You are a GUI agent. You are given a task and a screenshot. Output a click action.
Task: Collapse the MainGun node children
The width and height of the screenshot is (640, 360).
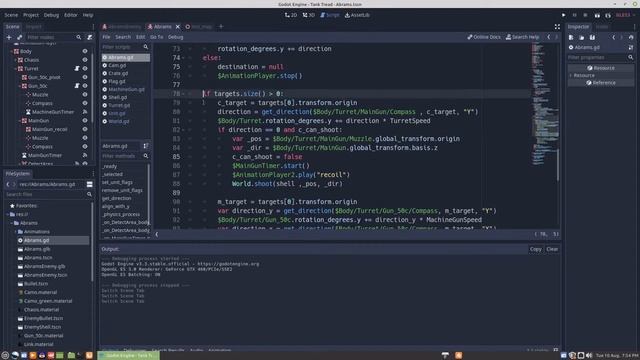20,121
